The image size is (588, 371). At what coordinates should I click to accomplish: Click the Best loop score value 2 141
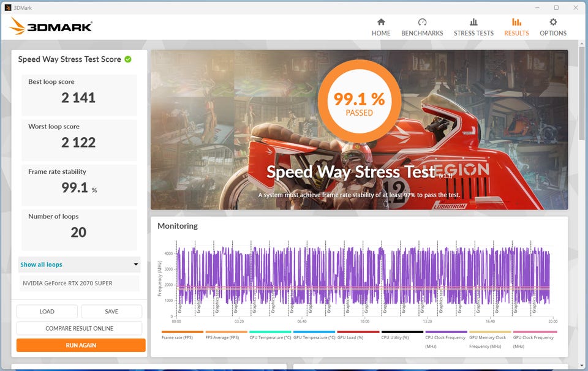[78, 98]
